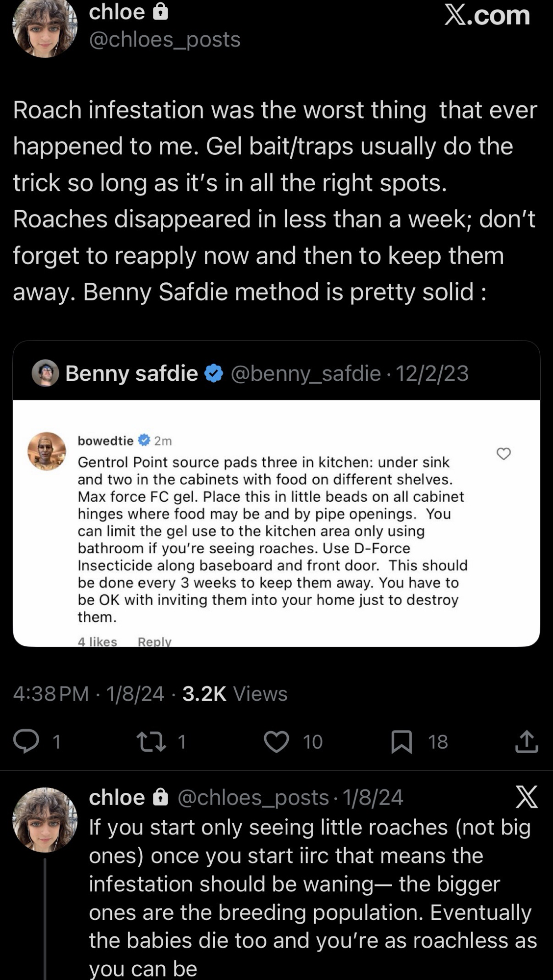Click the reply speech bubble icon
The height and width of the screenshot is (980, 553).
[x=26, y=741]
